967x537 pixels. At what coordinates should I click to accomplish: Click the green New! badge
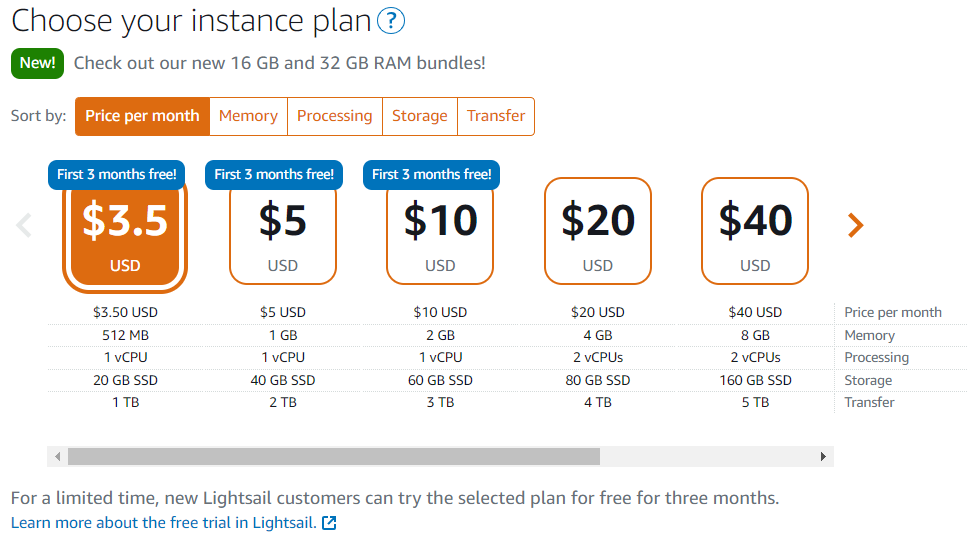pos(38,64)
